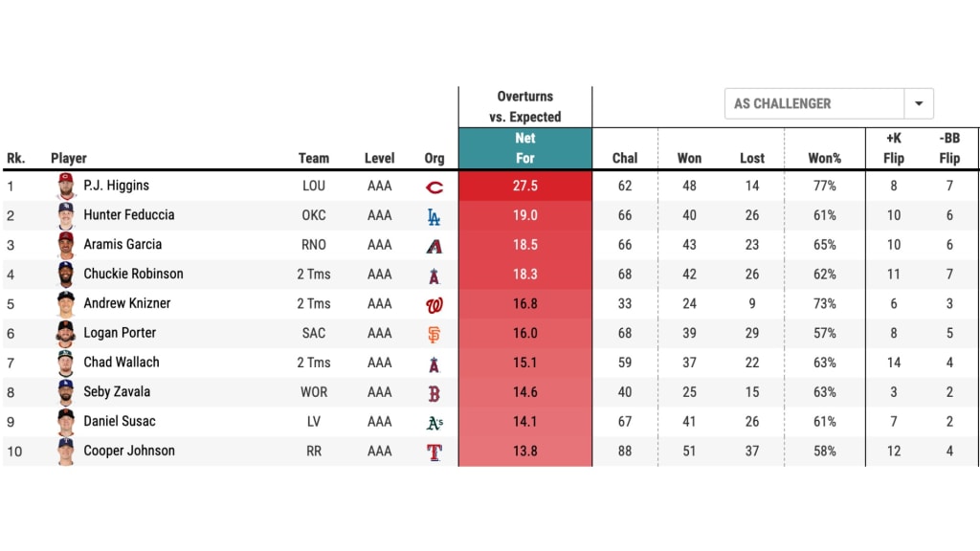Click the Athletics logo in Daniel Susac row
This screenshot has height=551, width=980.
(434, 423)
